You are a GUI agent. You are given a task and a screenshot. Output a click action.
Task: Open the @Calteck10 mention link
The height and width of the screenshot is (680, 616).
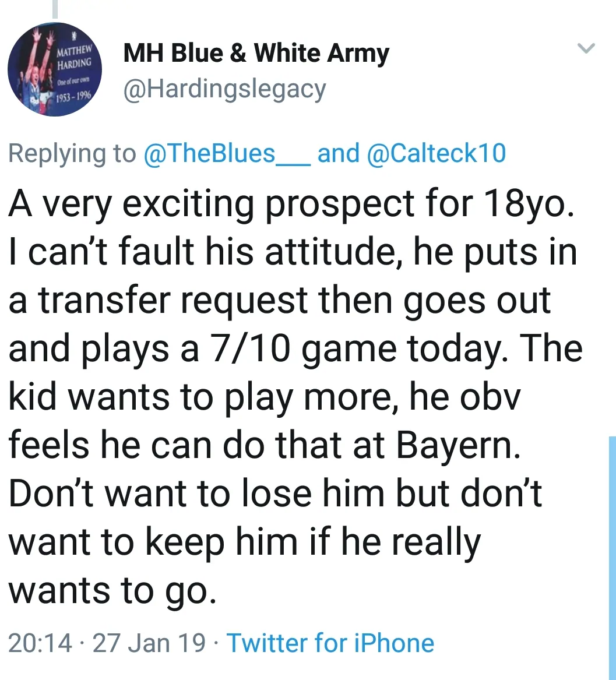click(437, 153)
